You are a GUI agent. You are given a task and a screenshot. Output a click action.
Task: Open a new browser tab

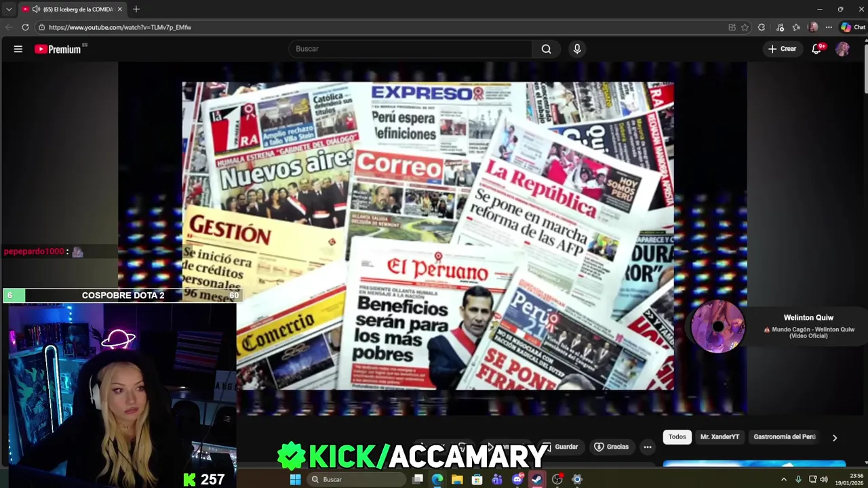[136, 9]
